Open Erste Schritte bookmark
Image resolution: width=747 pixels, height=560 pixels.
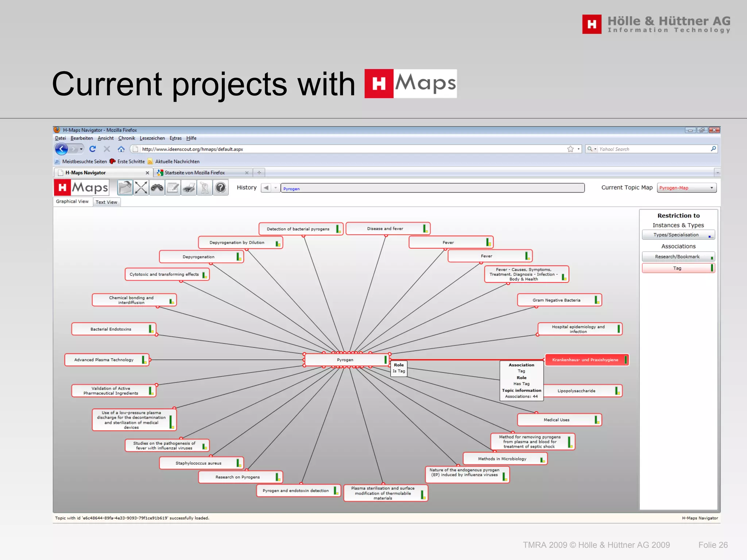pos(127,162)
